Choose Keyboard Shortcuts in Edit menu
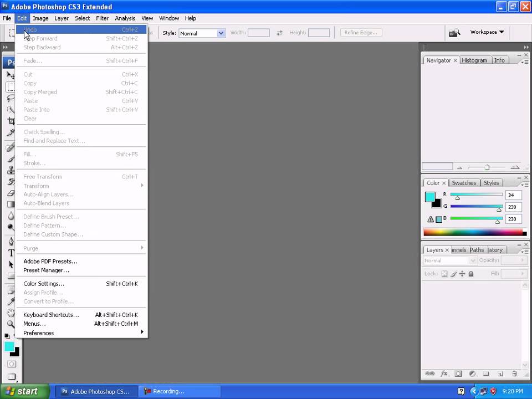 (x=82, y=315)
